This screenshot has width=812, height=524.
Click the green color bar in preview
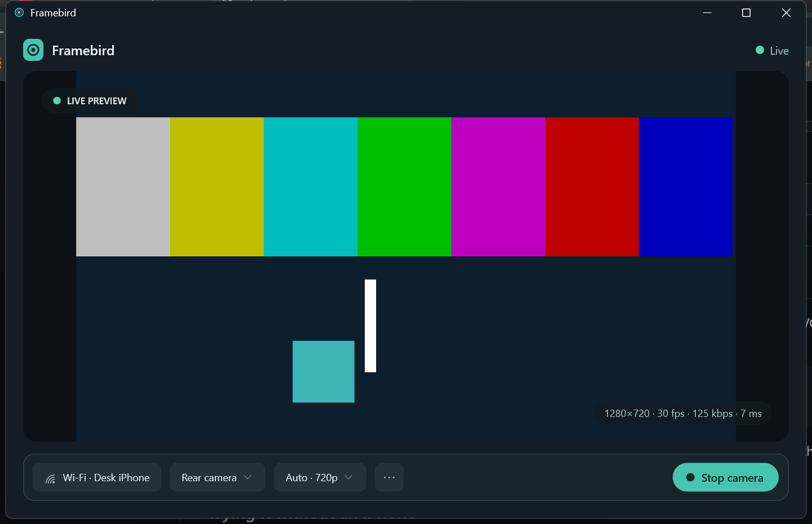pos(404,186)
